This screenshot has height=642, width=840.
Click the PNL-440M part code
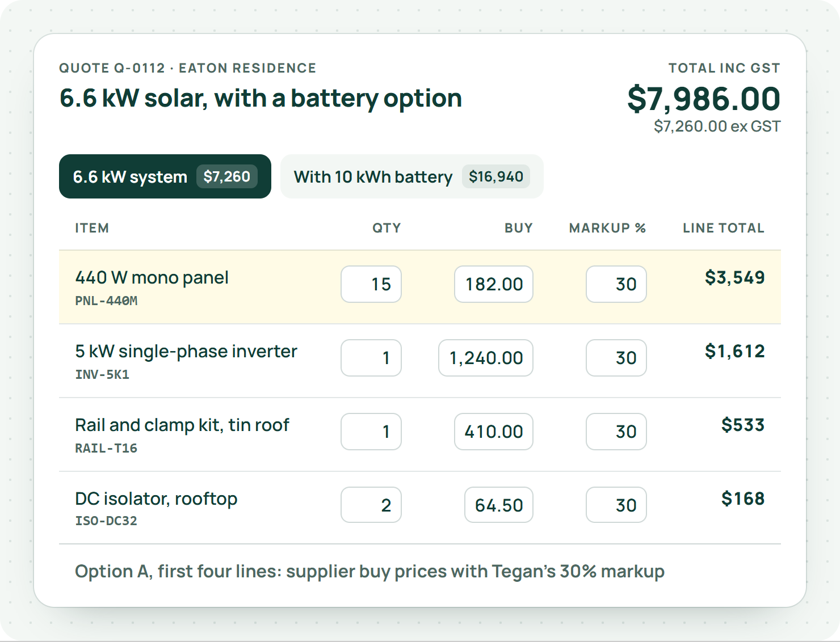point(106,301)
